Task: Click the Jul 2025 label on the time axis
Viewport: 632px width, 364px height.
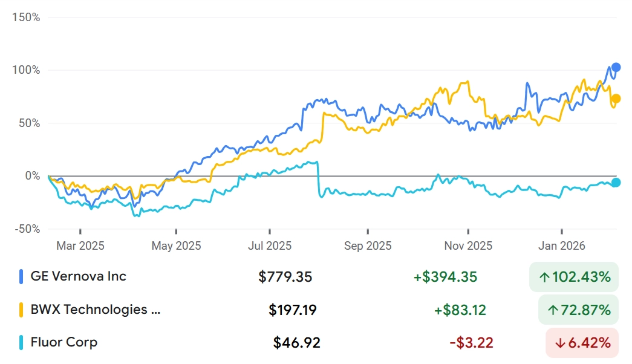Action: click(x=270, y=245)
